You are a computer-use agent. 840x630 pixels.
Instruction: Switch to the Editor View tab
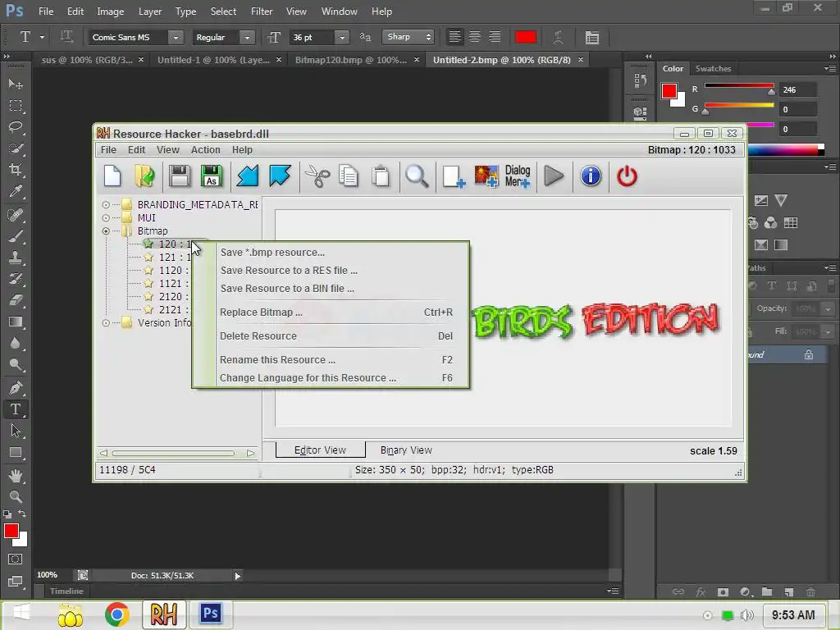tap(321, 450)
